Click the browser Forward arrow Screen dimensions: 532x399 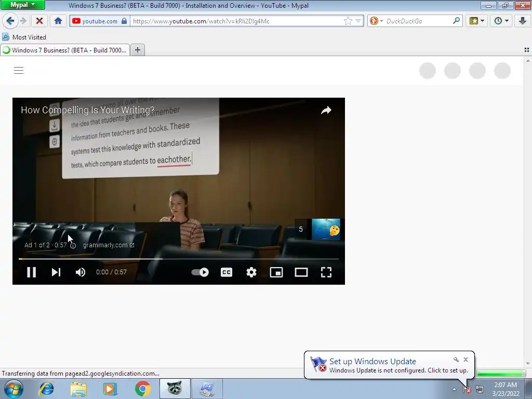23,21
